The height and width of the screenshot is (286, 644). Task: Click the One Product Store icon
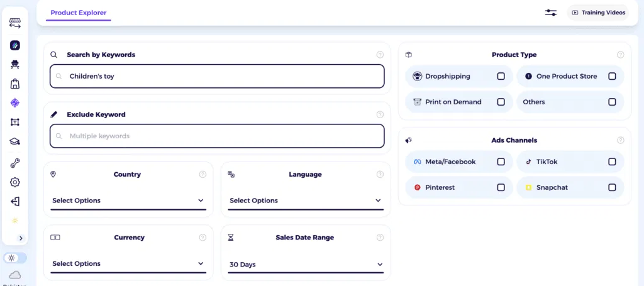click(x=528, y=76)
